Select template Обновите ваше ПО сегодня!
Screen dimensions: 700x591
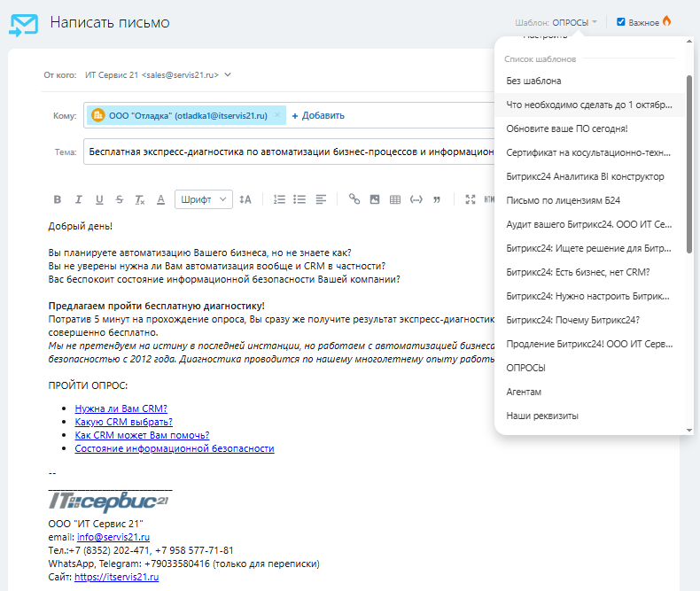[x=589, y=128]
